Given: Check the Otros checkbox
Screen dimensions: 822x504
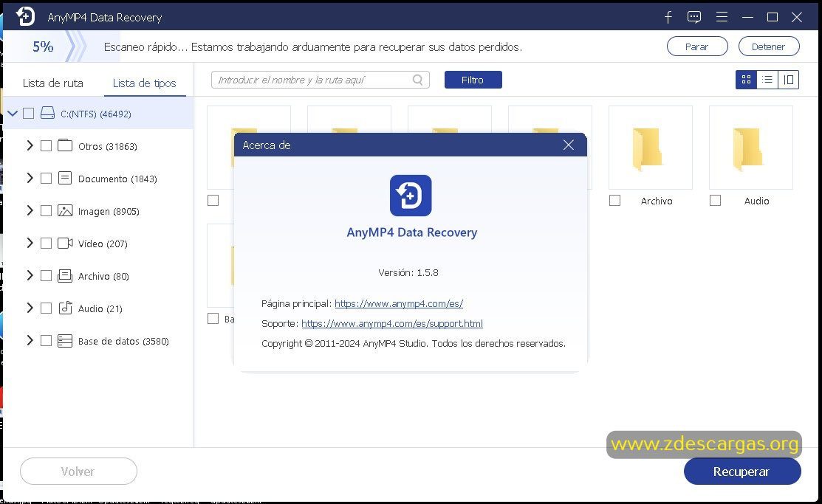Looking at the screenshot, I should pos(46,145).
